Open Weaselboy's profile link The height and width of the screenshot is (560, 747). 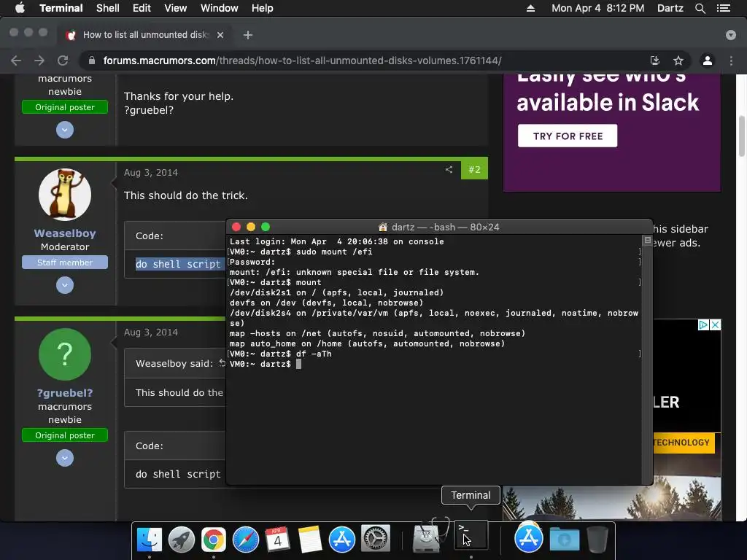(65, 233)
